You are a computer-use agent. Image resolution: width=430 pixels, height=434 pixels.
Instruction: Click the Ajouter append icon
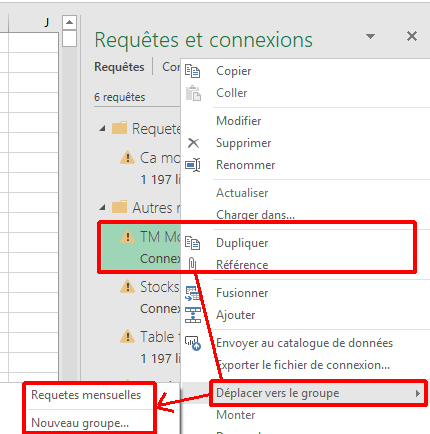click(193, 315)
